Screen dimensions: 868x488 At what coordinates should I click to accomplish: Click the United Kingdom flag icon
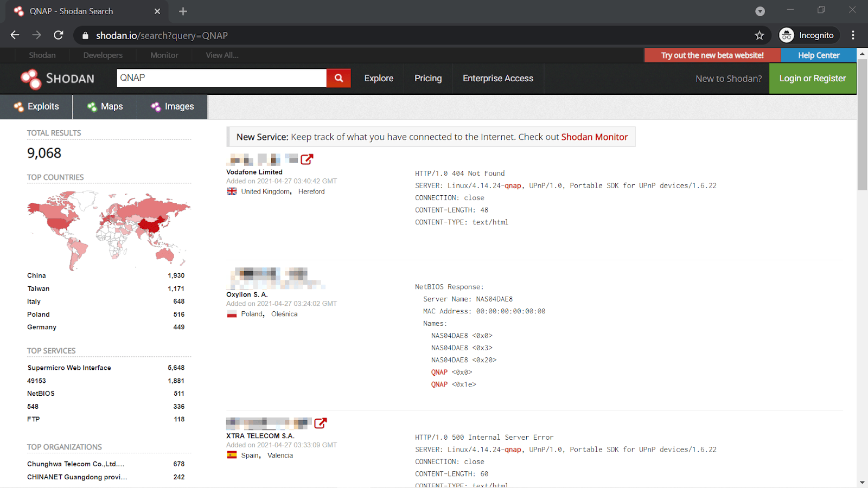pyautogui.click(x=232, y=191)
